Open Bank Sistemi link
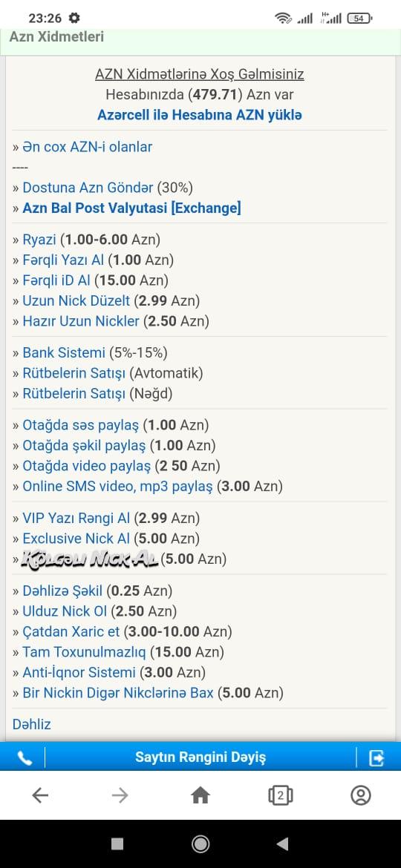The image size is (401, 868). tap(64, 352)
